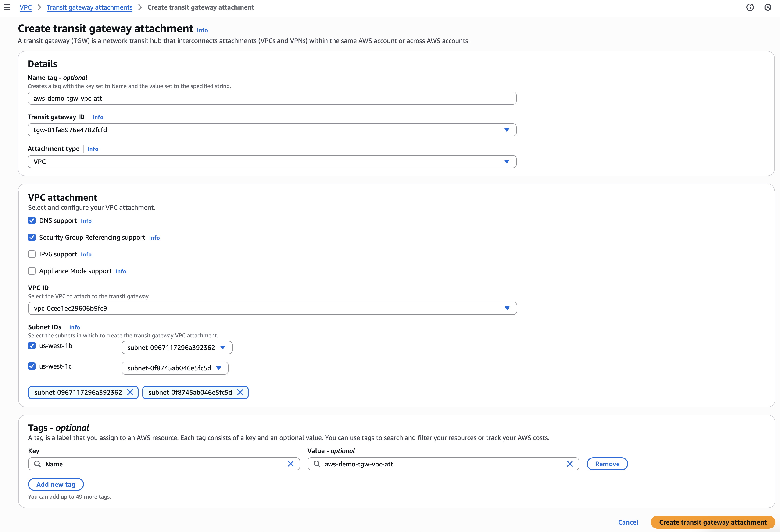This screenshot has width=780, height=532.
Task: Enable IPv6 support checkbox
Action: pos(32,254)
